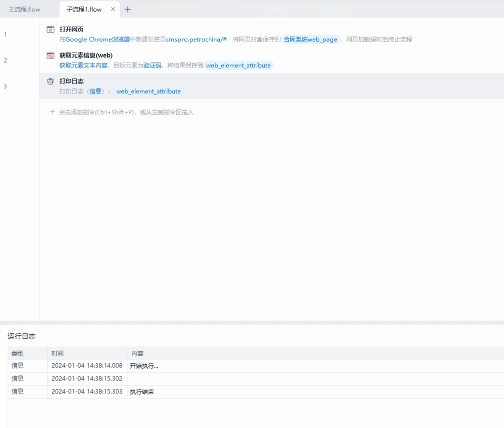The height and width of the screenshot is (428, 504).
Task: Open the 验证码 target element link
Action: point(152,65)
